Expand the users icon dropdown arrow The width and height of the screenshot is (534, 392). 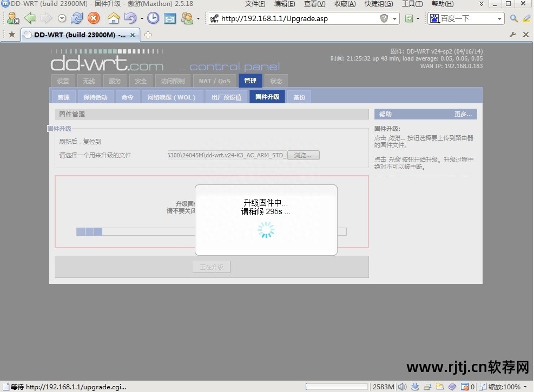click(198, 19)
